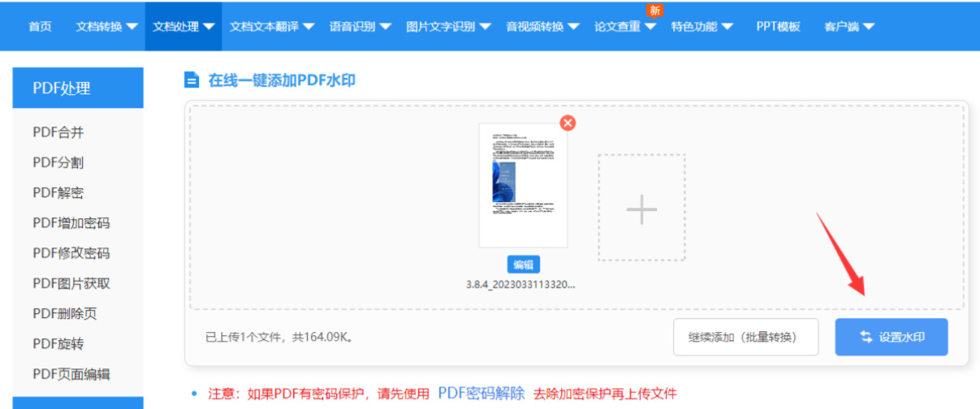
Task: Click the 在线一键添加PDF水印 heading
Action: click(x=282, y=80)
